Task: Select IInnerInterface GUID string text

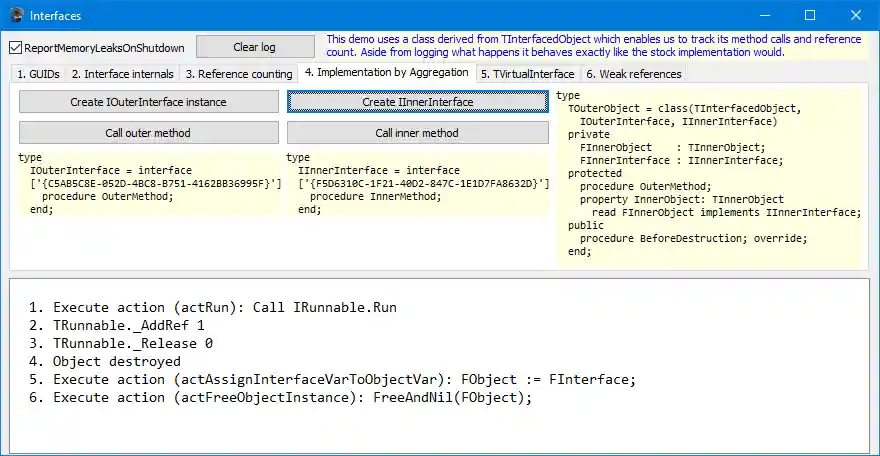Action: pos(424,183)
